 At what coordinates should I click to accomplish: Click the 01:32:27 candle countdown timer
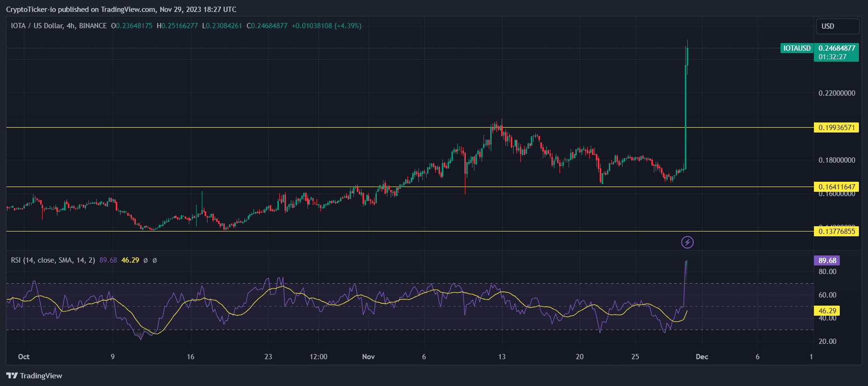point(832,57)
